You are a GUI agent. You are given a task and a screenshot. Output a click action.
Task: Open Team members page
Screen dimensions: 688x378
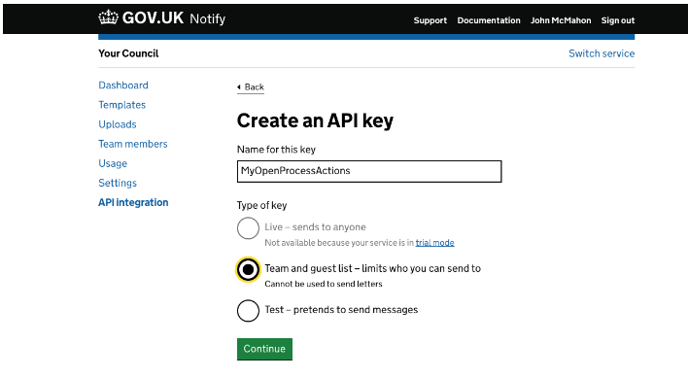click(x=133, y=144)
